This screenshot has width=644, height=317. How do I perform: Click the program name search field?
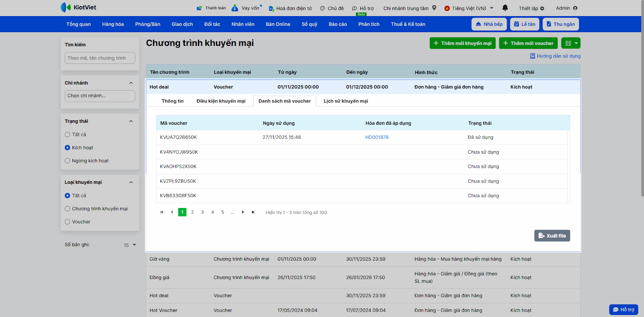(100, 58)
